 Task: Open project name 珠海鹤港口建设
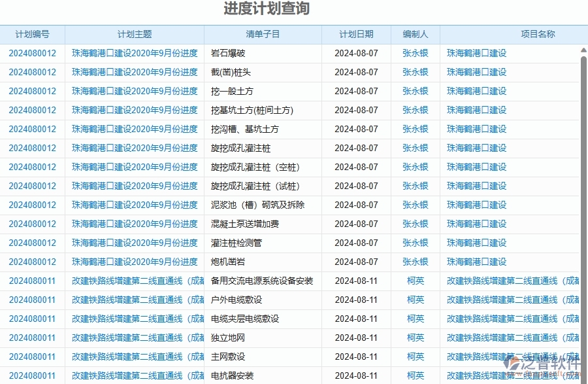476,54
